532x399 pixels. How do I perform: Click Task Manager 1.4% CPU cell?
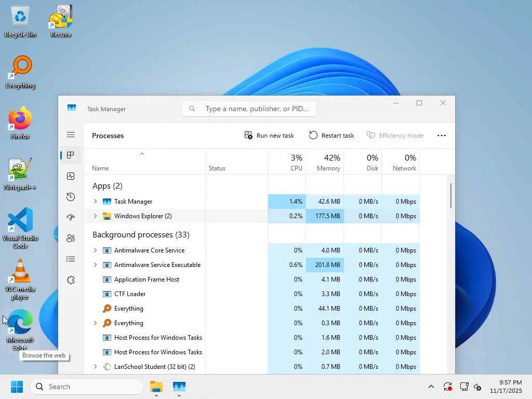pos(287,201)
